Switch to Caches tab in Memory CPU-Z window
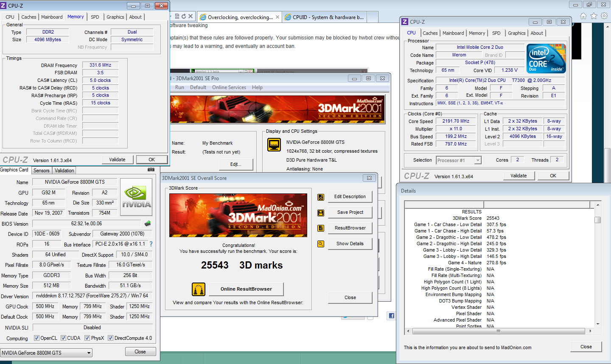This screenshot has height=364, width=611. [x=29, y=17]
